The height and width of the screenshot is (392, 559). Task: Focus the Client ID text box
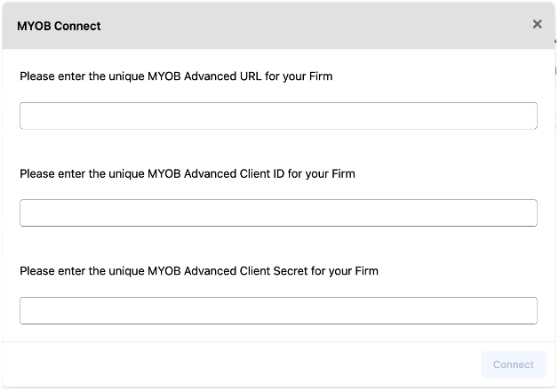[x=278, y=213]
